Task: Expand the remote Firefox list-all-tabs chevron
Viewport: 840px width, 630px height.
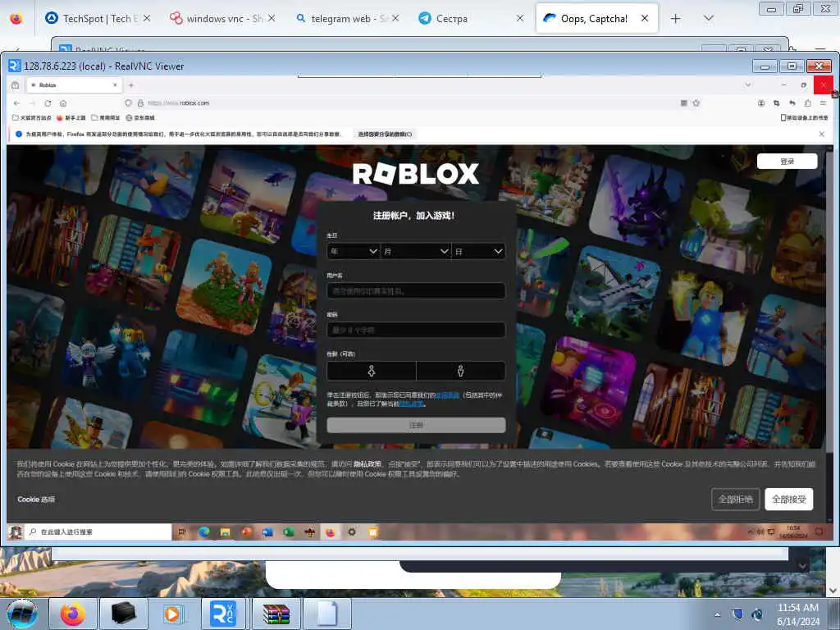Action: click(748, 85)
